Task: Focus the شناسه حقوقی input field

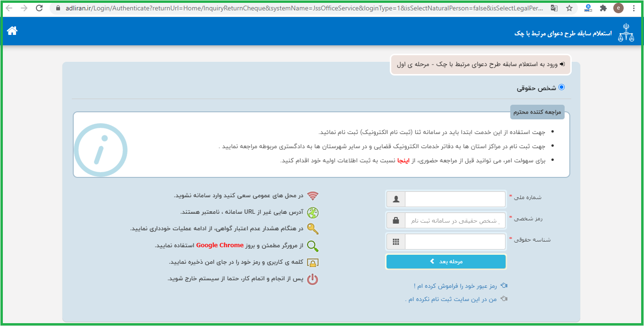Action: click(455, 242)
